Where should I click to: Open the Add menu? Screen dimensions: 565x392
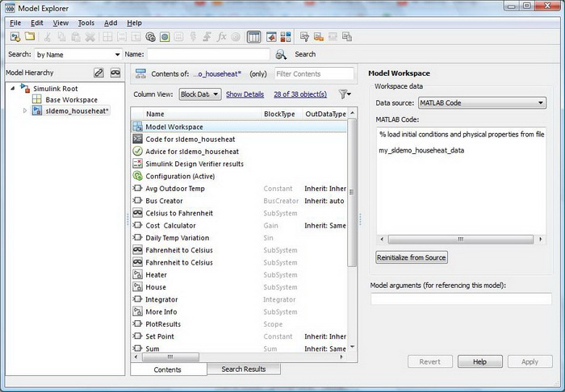click(x=111, y=23)
